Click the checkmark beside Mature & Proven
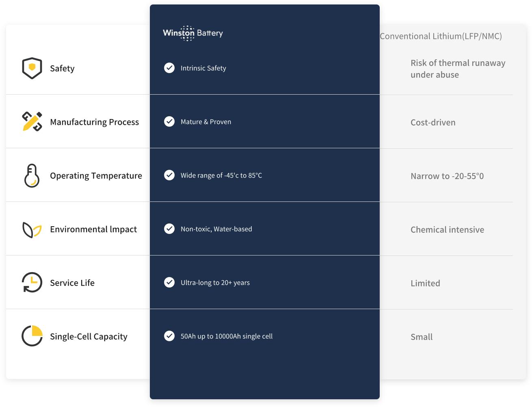Viewport: 532px width, 407px height. coord(169,121)
